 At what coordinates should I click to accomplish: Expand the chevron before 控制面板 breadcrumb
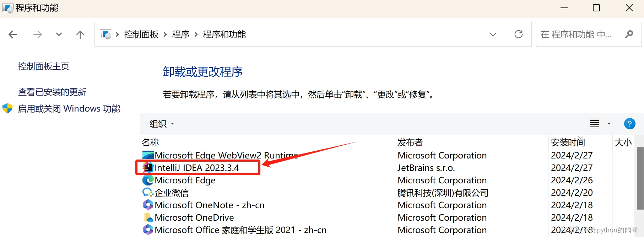click(117, 34)
